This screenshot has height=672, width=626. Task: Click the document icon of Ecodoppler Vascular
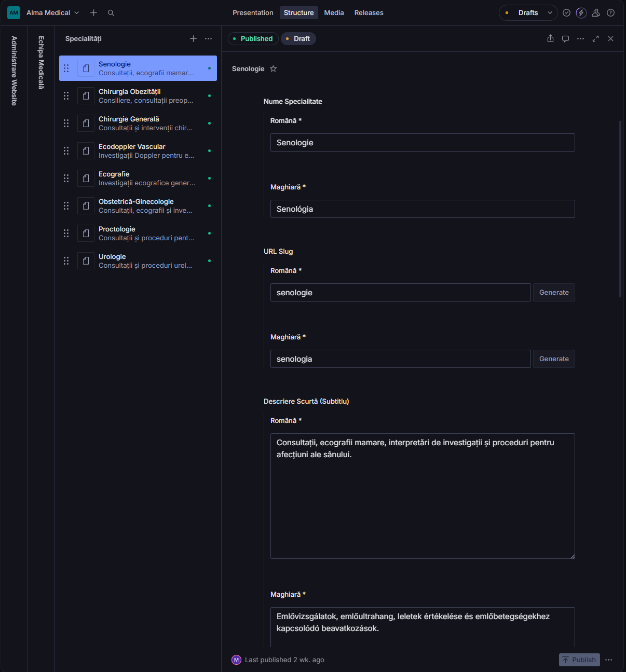click(86, 150)
